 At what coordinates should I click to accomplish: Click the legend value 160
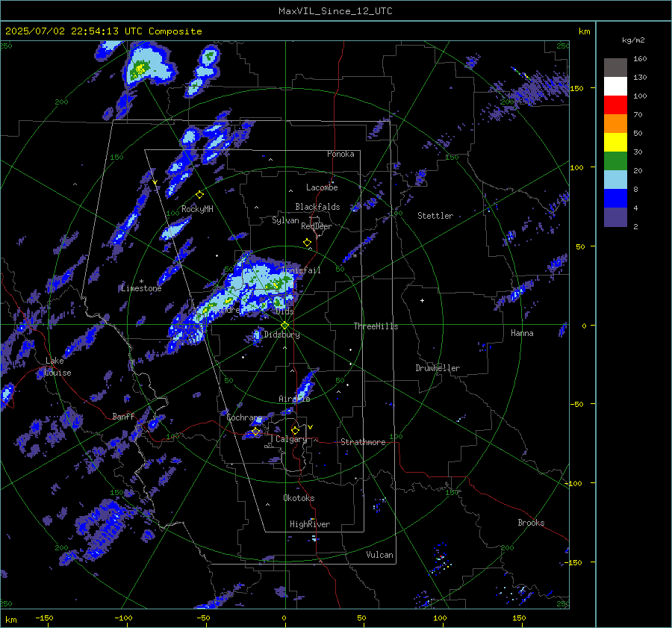640,59
